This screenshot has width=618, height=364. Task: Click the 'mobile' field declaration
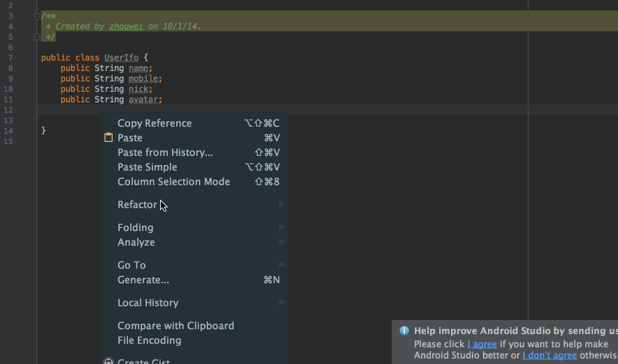pos(143,79)
